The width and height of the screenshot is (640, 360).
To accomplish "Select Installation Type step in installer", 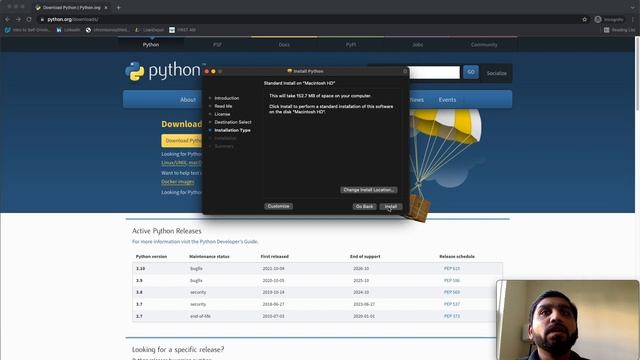I will click(x=232, y=130).
